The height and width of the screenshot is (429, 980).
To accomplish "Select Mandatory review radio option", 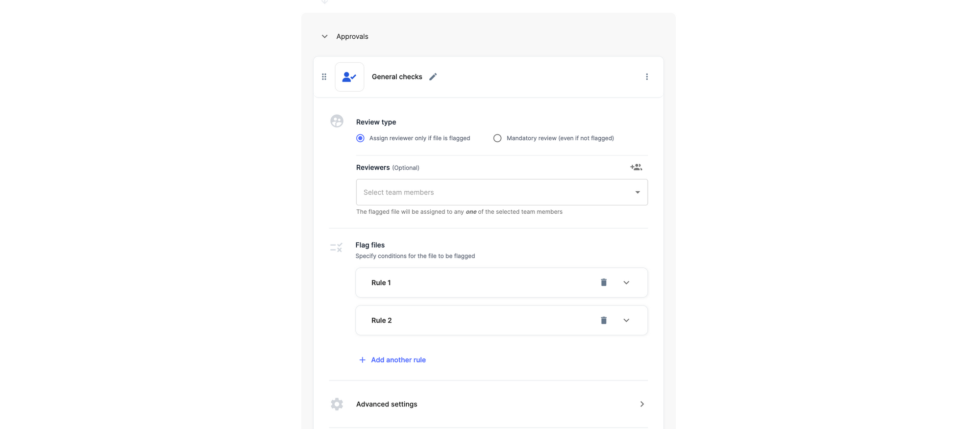I will (497, 138).
